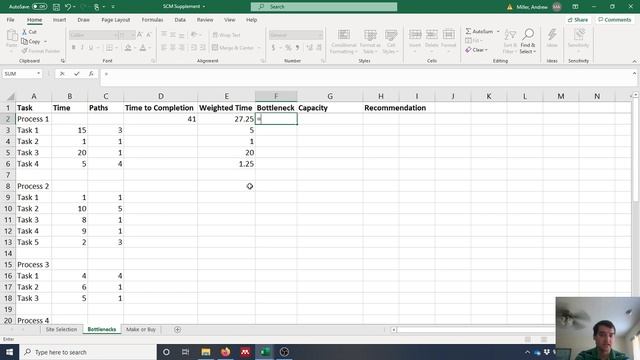Viewport: 640px width, 360px height.
Task: Click Merge & Center
Action: 233,48
